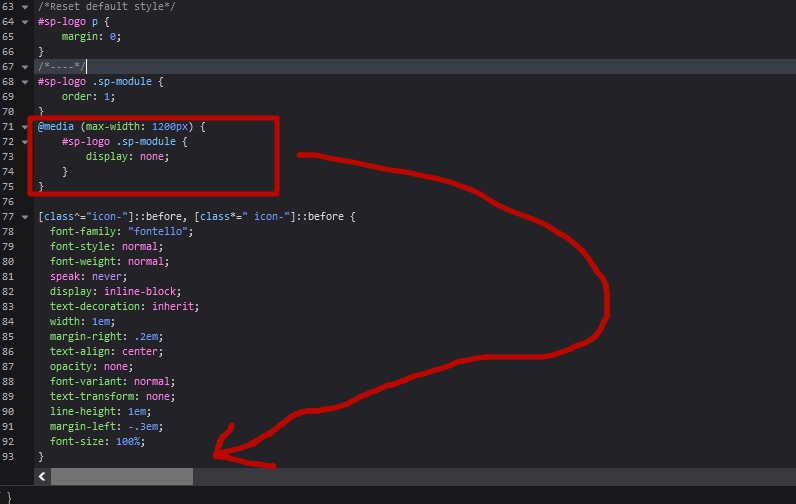This screenshot has height=504, width=796.
Task: Toggle the fold arrow on comment line 63
Action: (25, 6)
